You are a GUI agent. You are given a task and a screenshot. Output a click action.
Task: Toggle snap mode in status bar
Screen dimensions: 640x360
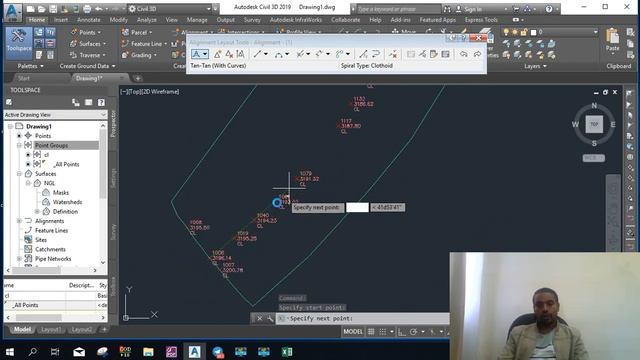382,331
